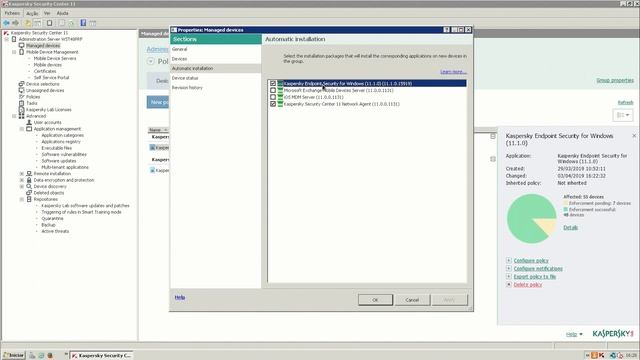Viewport: 640px width, 360px height.
Task: Uncheck Kaspersky Endpoint Security for Windows package
Action: click(x=273, y=83)
